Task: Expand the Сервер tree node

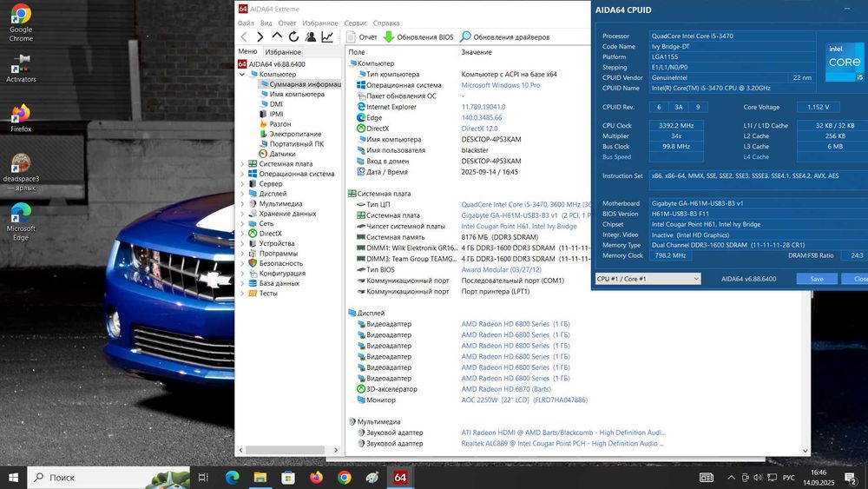Action: pos(242,184)
